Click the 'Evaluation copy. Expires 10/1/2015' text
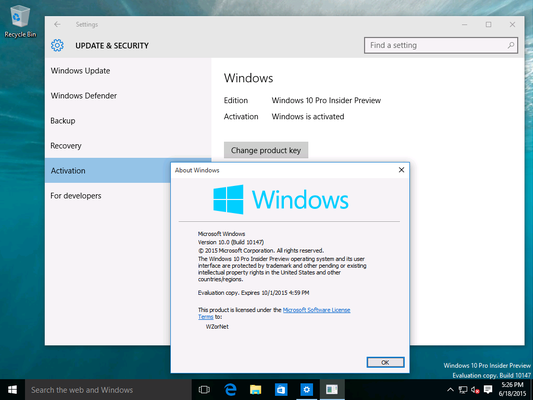Screen dimensions: 533x400 pos(254,293)
